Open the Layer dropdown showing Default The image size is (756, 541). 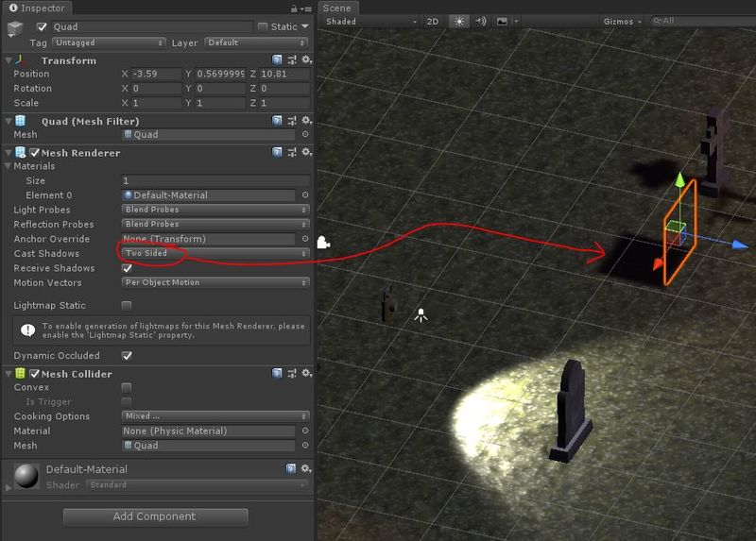(256, 42)
